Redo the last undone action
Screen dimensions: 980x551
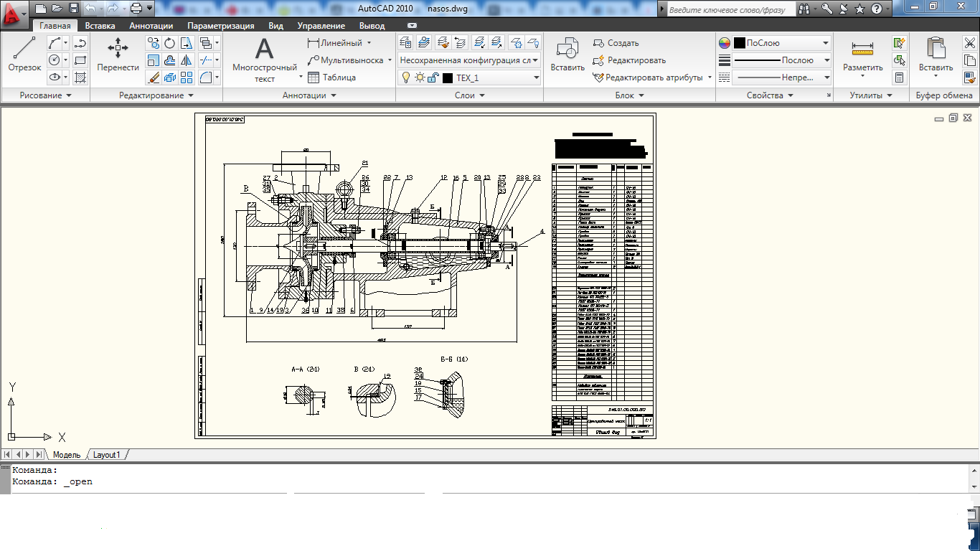(x=113, y=9)
